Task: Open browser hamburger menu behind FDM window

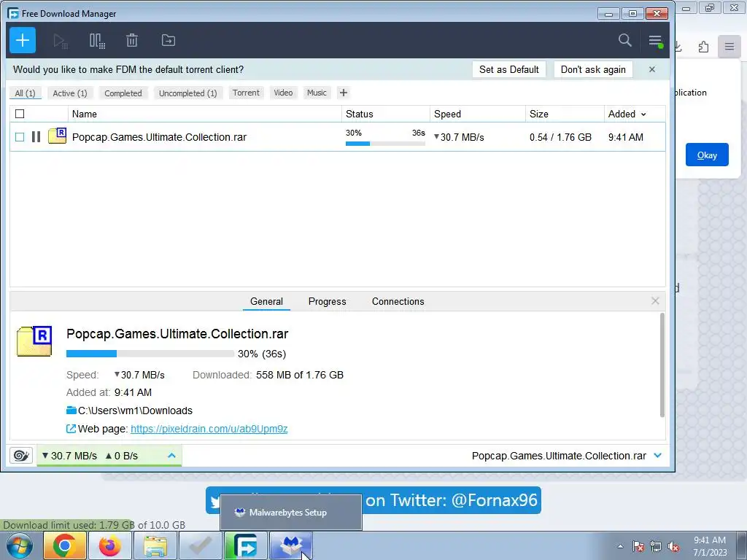Action: point(729,47)
